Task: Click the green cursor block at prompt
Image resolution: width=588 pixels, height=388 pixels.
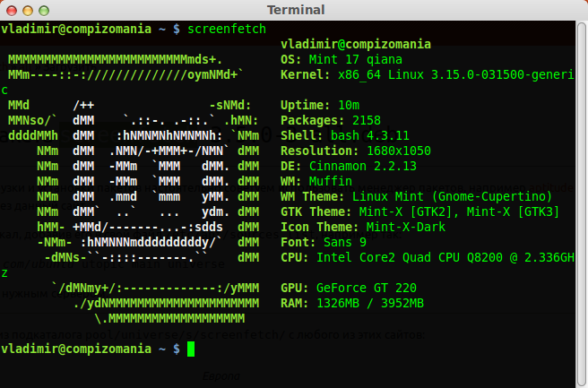Action: tap(191, 349)
